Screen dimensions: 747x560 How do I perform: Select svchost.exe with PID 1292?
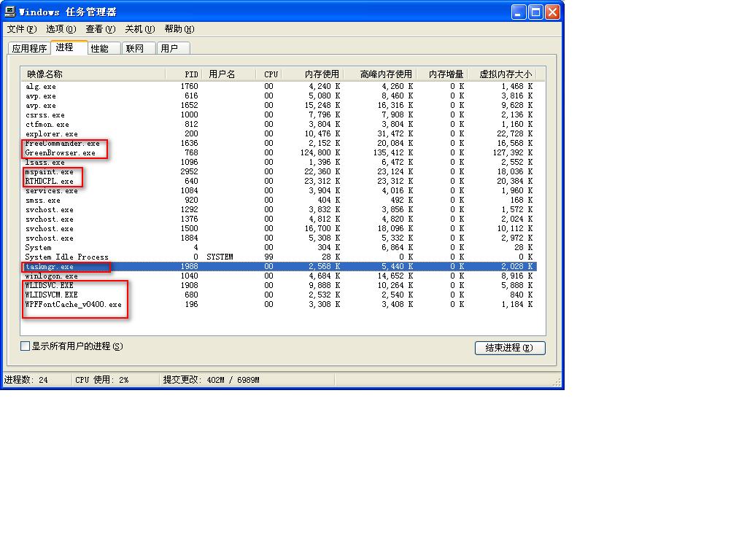point(279,210)
